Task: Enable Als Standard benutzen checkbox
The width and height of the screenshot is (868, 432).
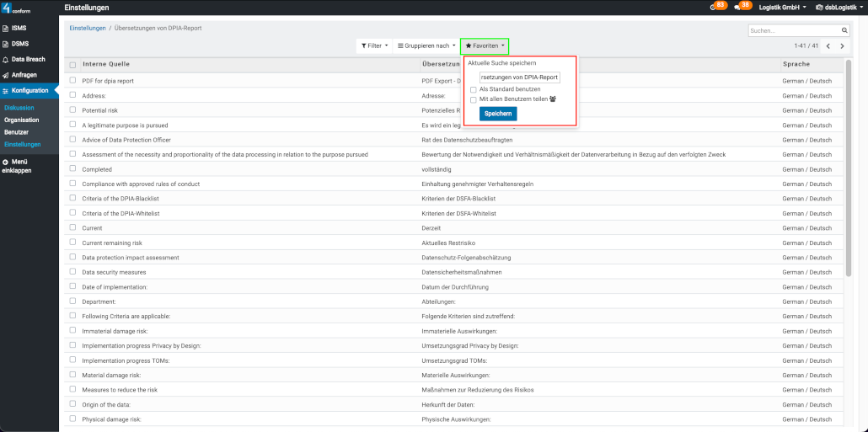Action: 474,89
